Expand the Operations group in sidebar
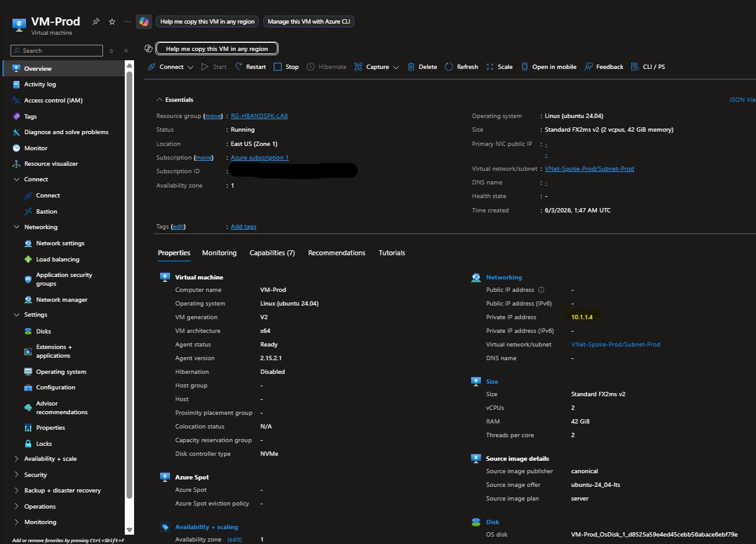The width and height of the screenshot is (756, 544). point(17,506)
